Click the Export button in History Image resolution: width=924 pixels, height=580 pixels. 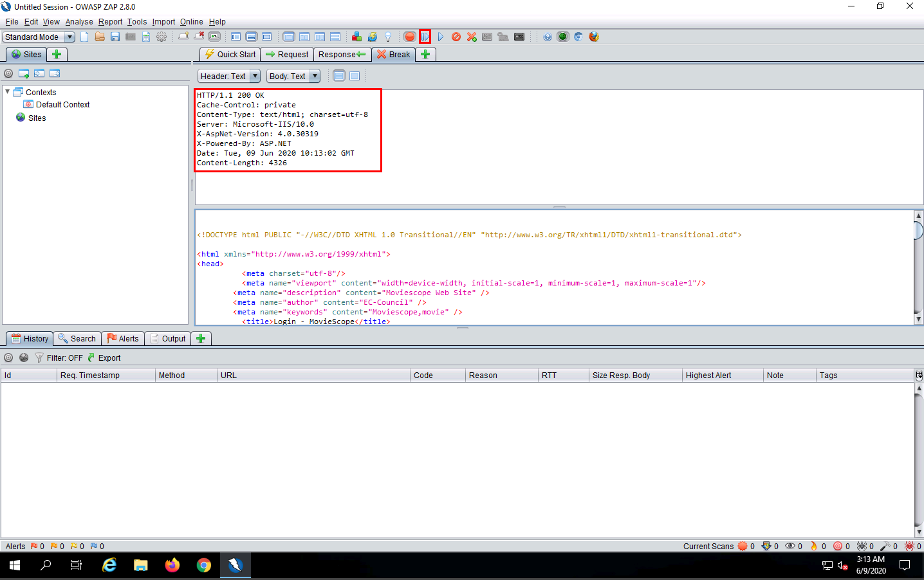pos(104,358)
